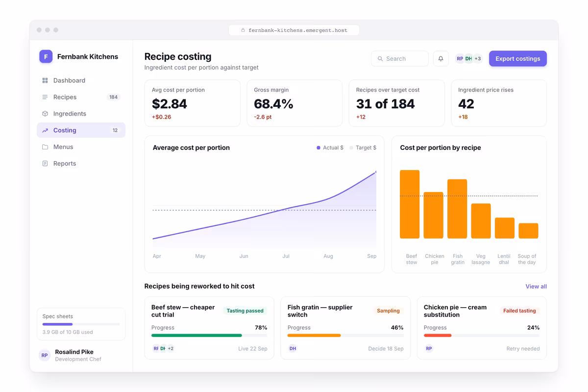The width and height of the screenshot is (588, 392).
Task: Click the lock icon in address bar
Action: point(243,30)
